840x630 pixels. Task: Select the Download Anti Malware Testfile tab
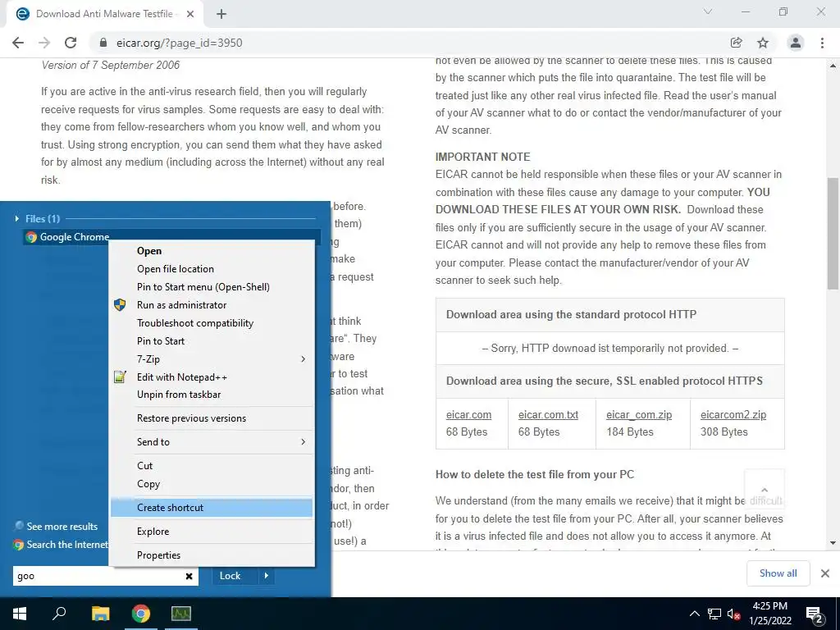(x=105, y=15)
